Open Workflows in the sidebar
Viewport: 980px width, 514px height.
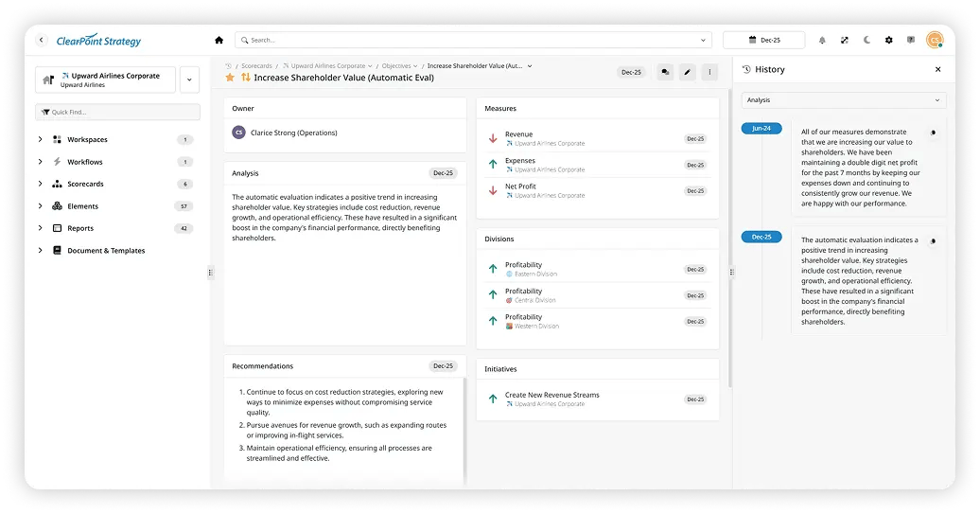tap(84, 162)
